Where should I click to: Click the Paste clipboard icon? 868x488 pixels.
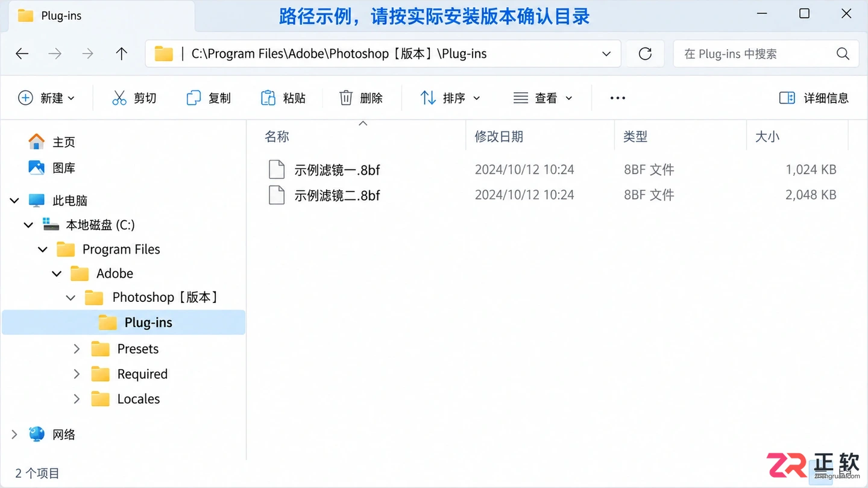click(268, 98)
